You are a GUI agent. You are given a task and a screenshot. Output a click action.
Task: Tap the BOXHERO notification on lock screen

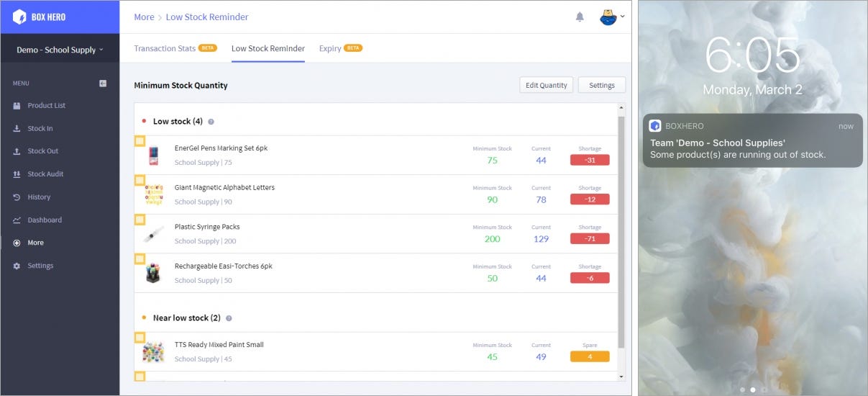752,140
